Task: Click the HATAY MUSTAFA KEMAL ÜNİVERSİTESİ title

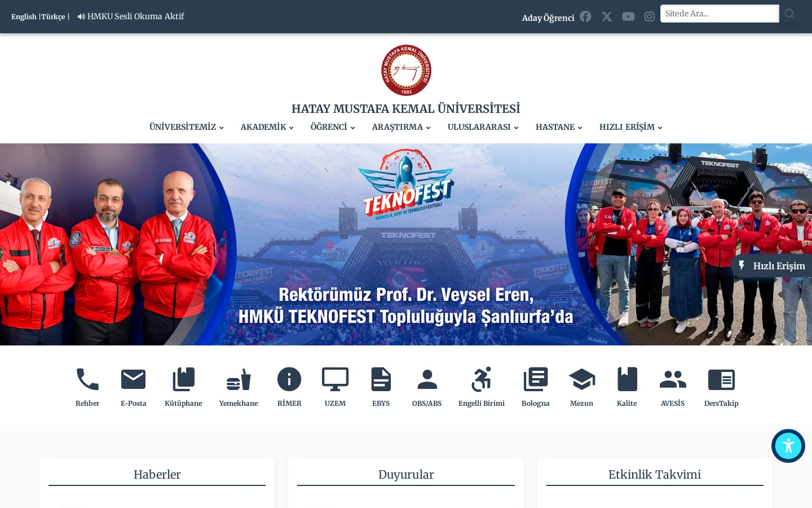Action: pyautogui.click(x=406, y=108)
